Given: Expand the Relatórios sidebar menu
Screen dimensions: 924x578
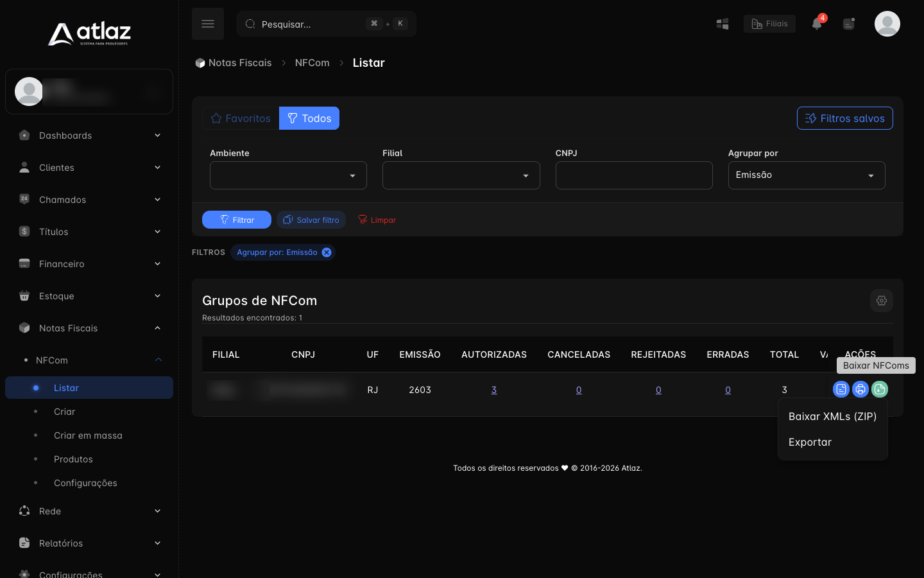Looking at the screenshot, I should [89, 543].
